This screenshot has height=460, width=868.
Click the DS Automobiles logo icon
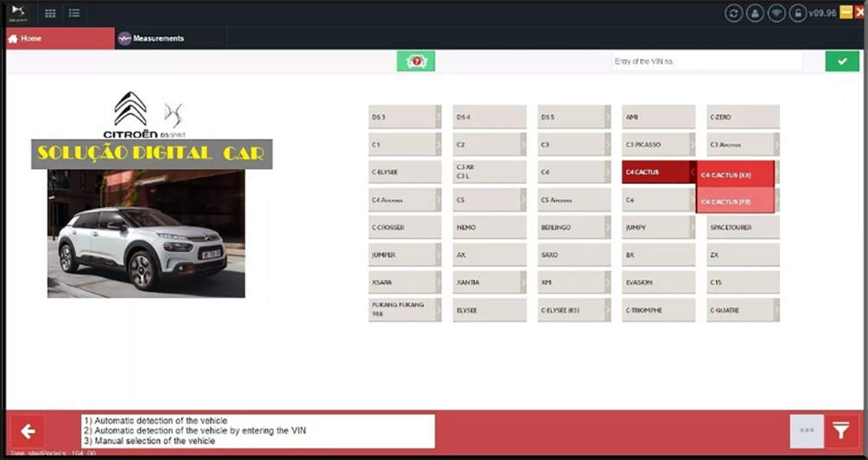(x=18, y=13)
